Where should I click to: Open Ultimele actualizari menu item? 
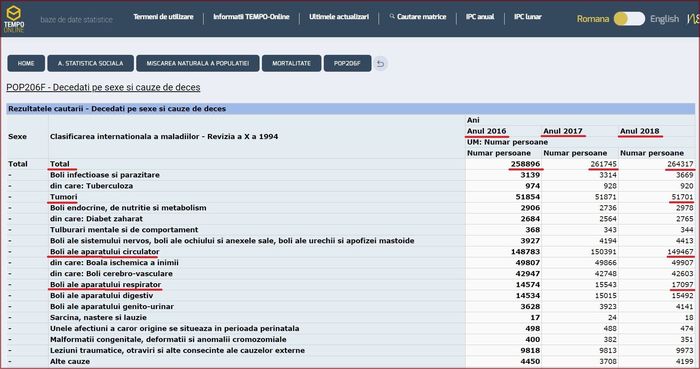point(339,17)
